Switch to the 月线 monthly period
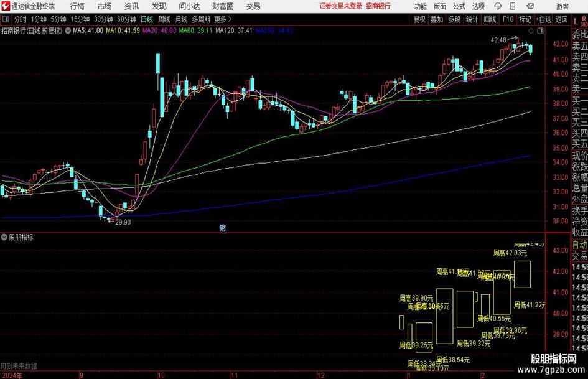This screenshot has height=379, width=588. [182, 19]
